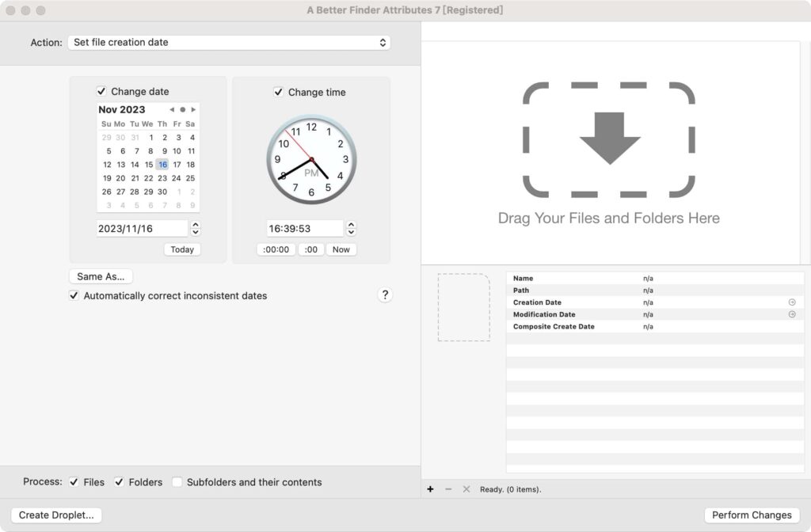Open the Set file creation date dropdown
811x532 pixels.
229,42
